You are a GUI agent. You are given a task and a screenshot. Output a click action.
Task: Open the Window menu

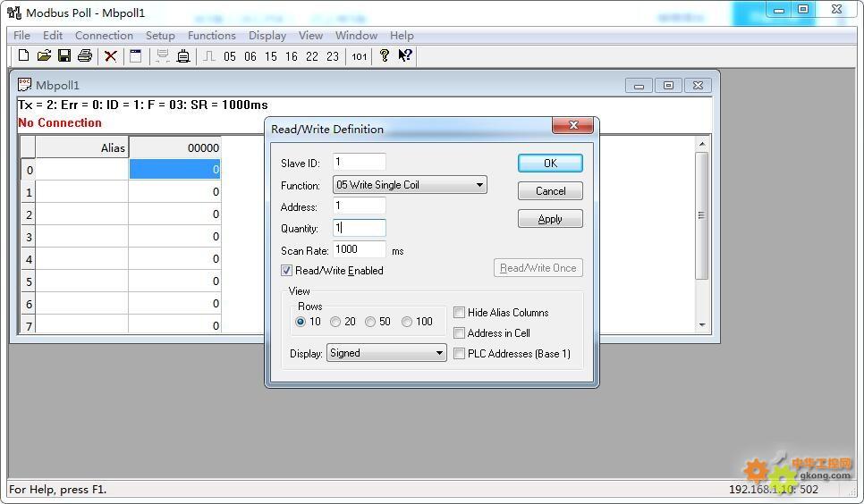357,35
